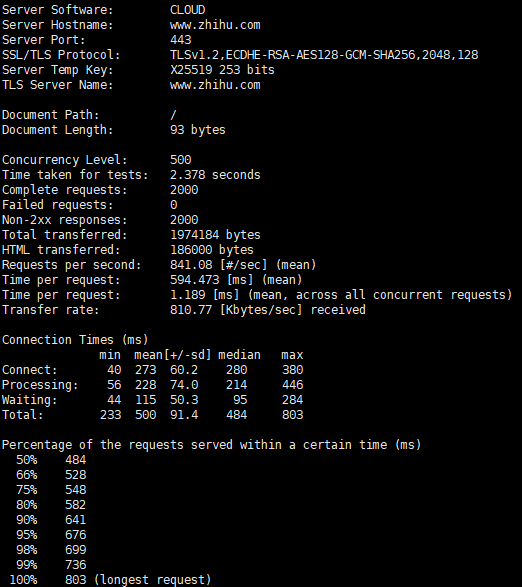Click the Connect row max value 380
This screenshot has width=522, height=587.
[292, 370]
